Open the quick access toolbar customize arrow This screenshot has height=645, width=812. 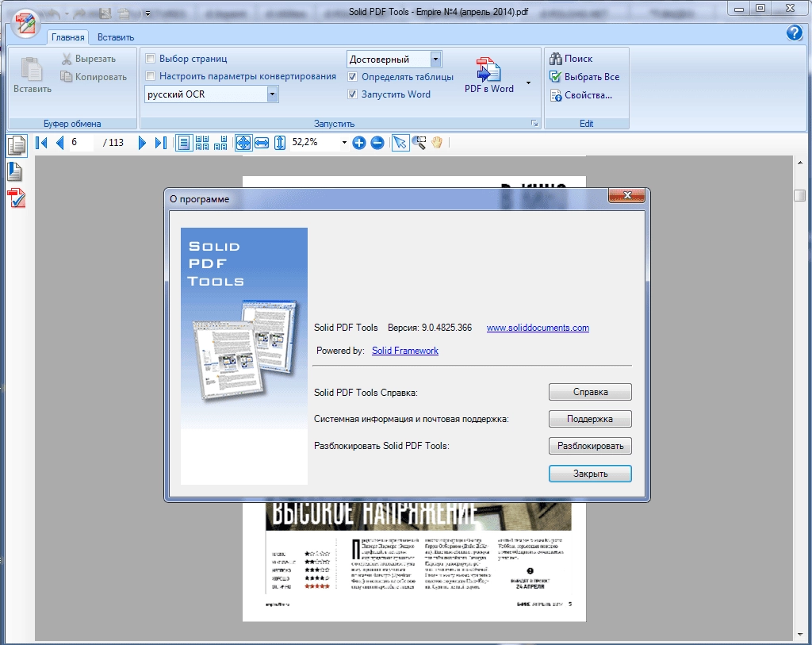coord(147,14)
